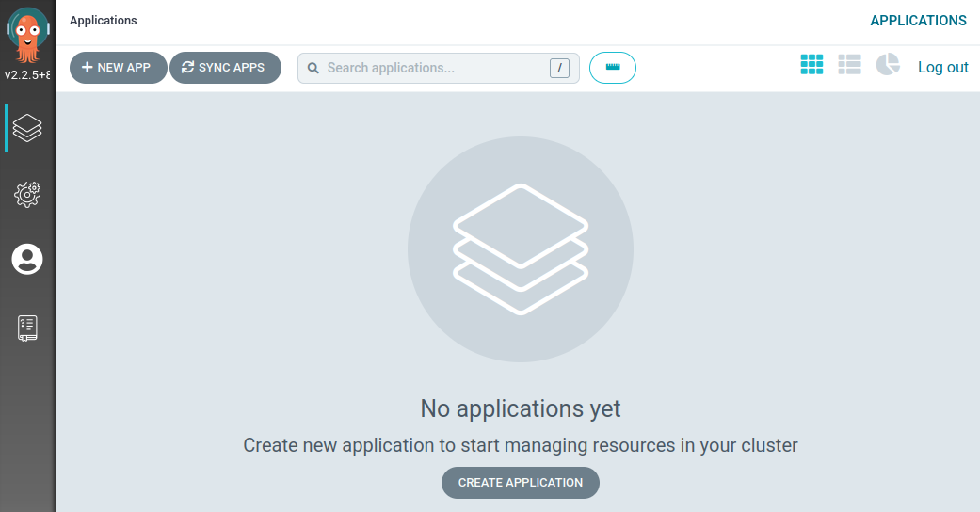This screenshot has height=512, width=980.
Task: Open the Applications layers icon in sidebar
Action: pos(27,128)
